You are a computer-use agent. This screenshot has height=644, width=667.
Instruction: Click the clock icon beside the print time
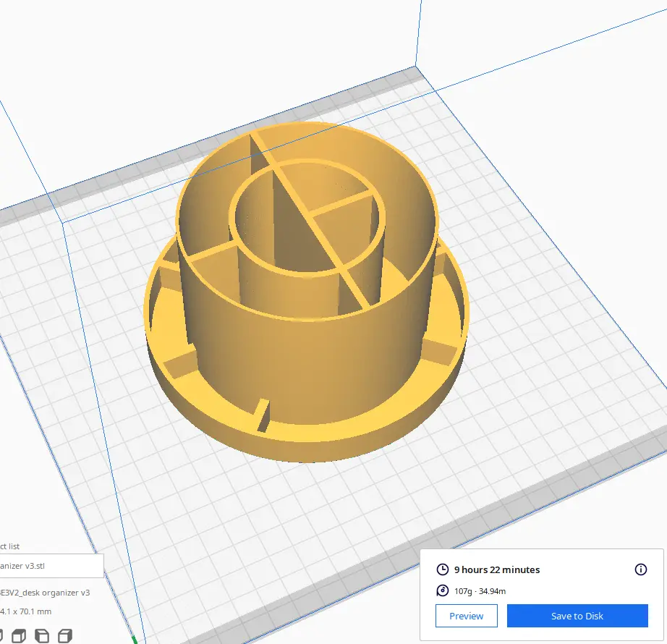(444, 569)
